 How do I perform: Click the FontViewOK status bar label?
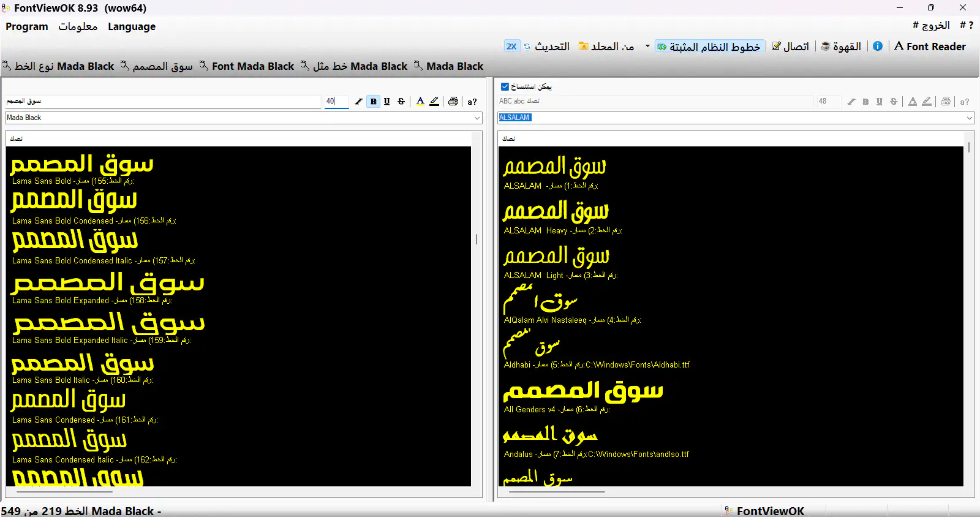(x=771, y=511)
